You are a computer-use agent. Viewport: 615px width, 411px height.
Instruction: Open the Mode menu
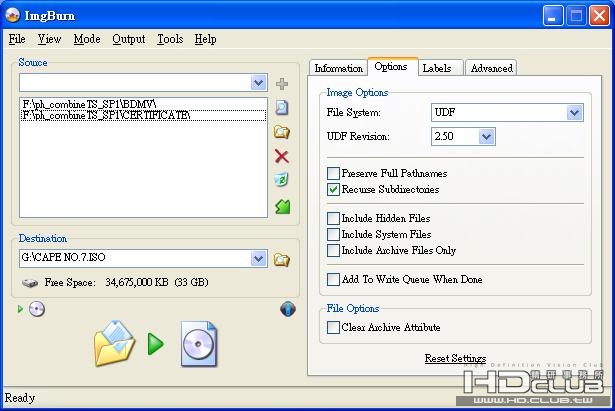(x=87, y=39)
